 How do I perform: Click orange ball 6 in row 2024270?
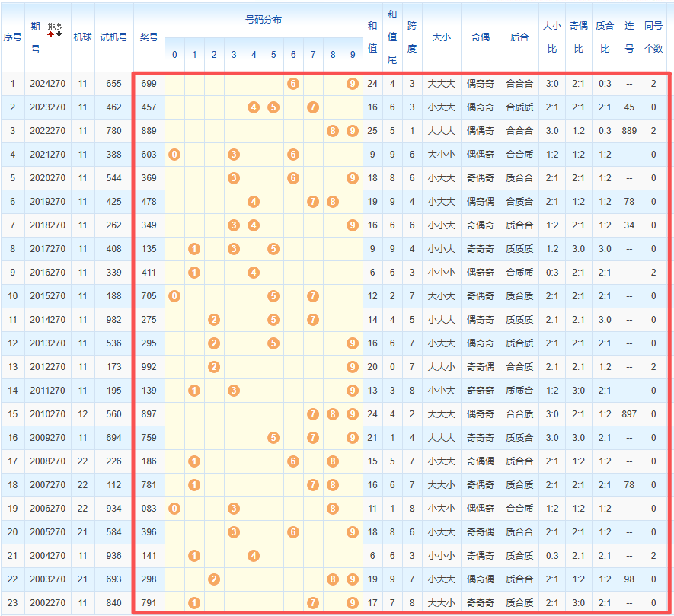(293, 84)
